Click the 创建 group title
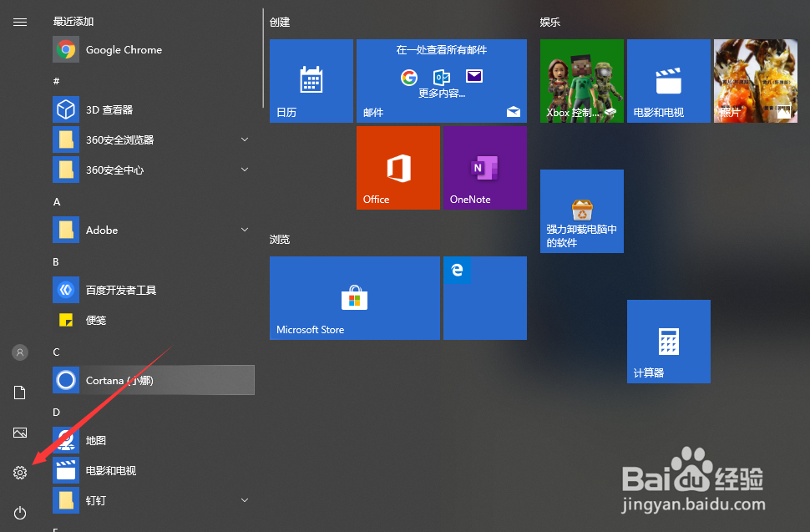The height and width of the screenshot is (532, 810). [280, 23]
